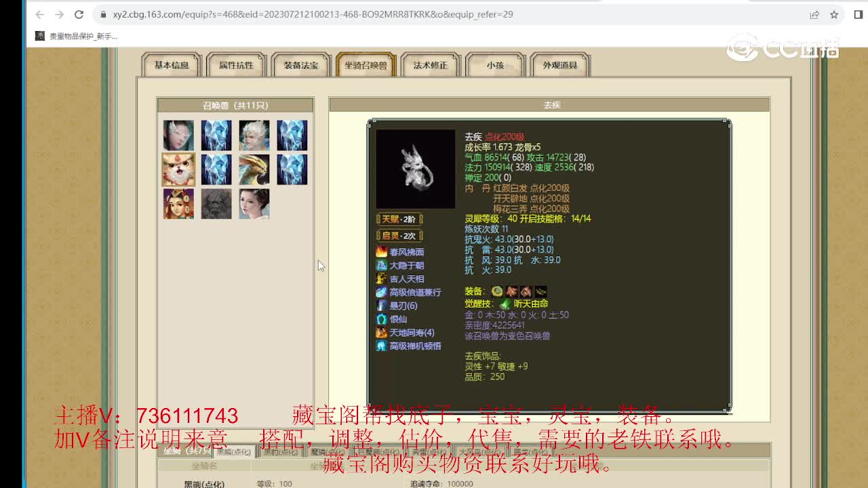The width and height of the screenshot is (868, 488).
Task: Choose the fluffy cat-like pet thumbnail
Action: [x=178, y=169]
